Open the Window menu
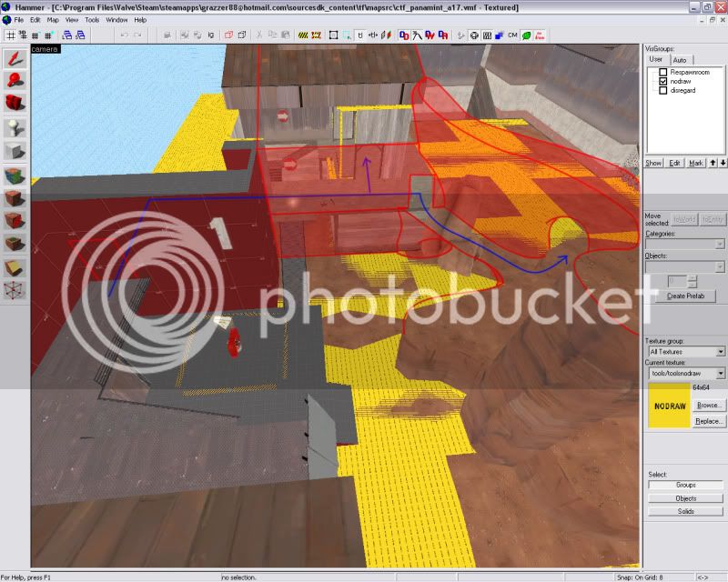728x582 pixels. point(116,20)
